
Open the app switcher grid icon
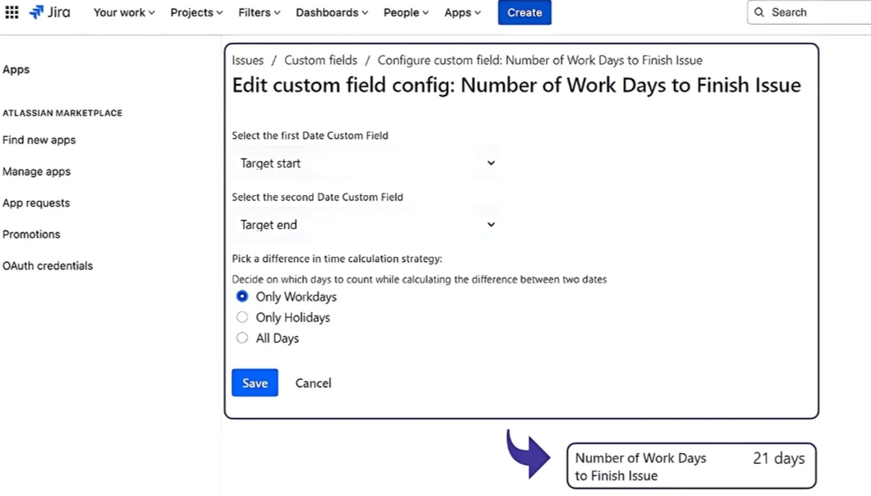12,13
